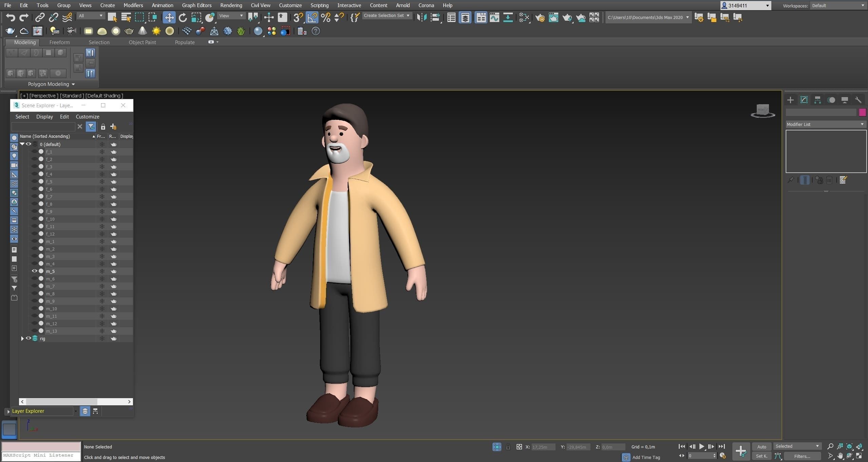The height and width of the screenshot is (462, 868).
Task: Toggle Percent Snap icon
Action: pos(326,17)
